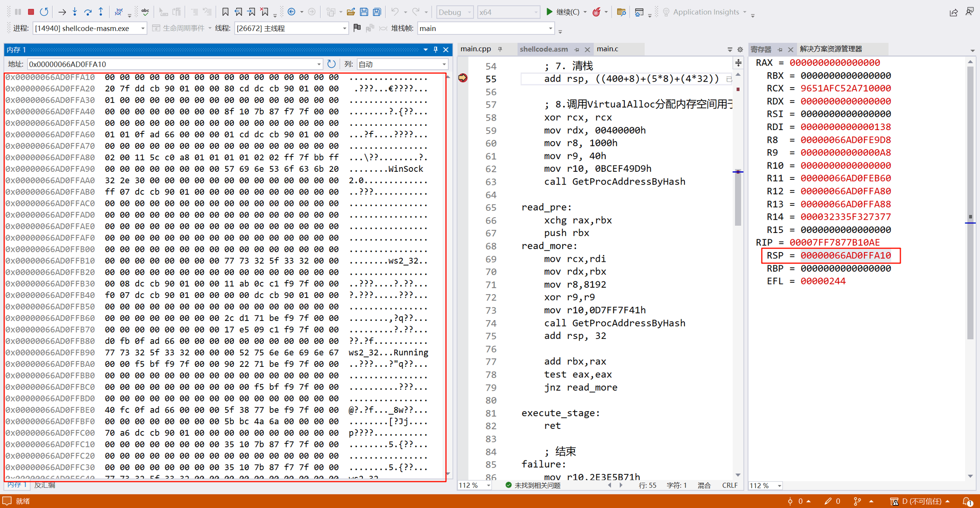Expand the thread dropdown showing 主线程
This screenshot has width=980, height=508.
(x=344, y=28)
